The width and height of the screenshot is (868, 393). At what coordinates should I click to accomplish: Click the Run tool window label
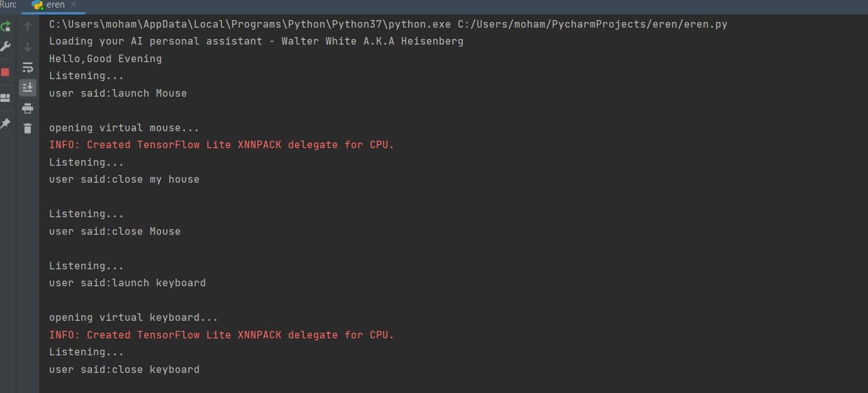[x=8, y=5]
